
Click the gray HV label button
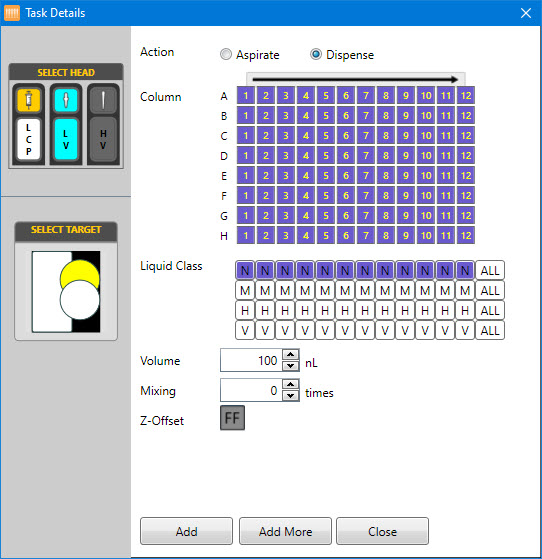[x=103, y=139]
